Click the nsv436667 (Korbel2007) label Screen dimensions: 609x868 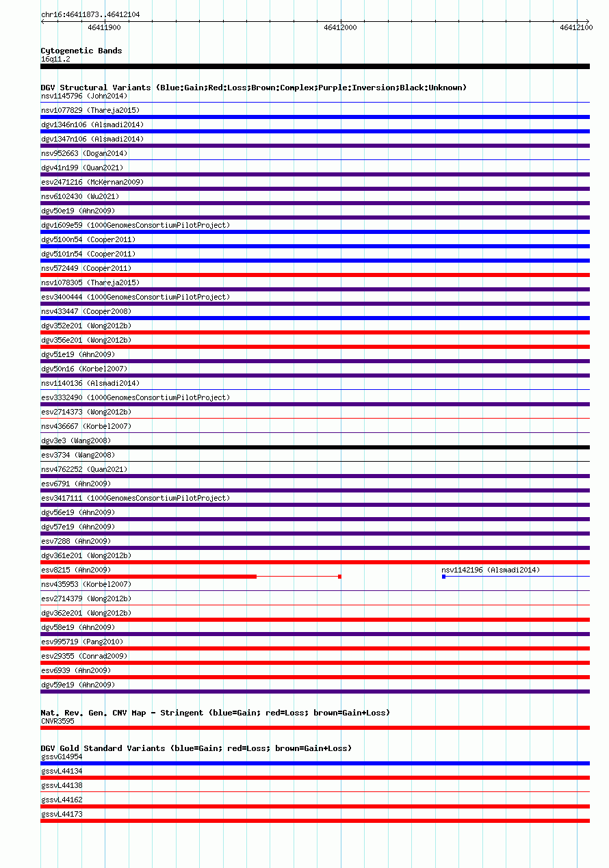(x=86, y=426)
